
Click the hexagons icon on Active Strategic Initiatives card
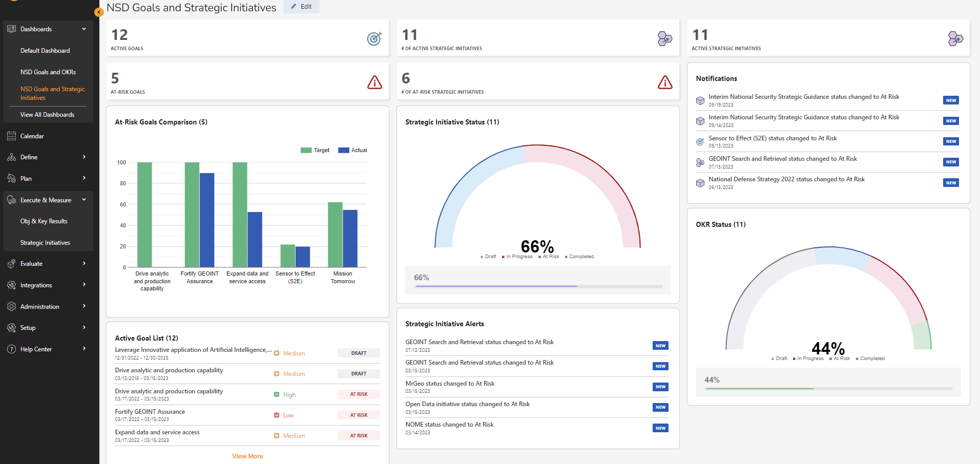tap(955, 38)
